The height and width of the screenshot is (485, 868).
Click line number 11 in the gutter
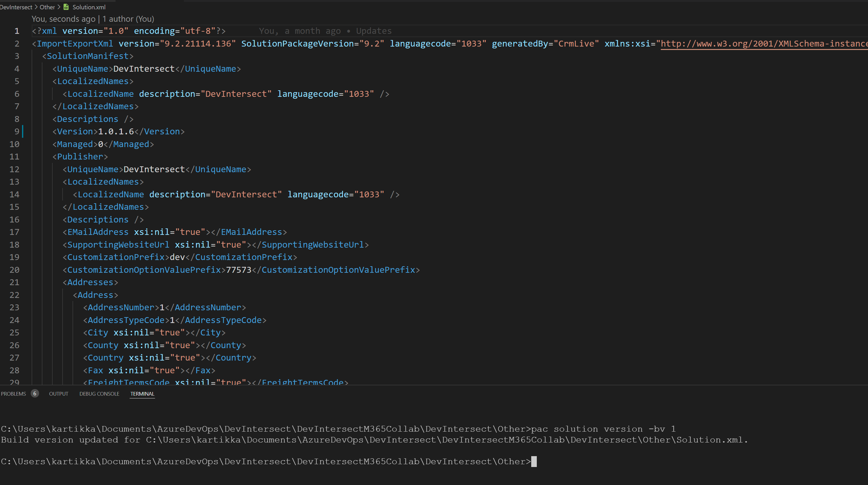point(15,156)
